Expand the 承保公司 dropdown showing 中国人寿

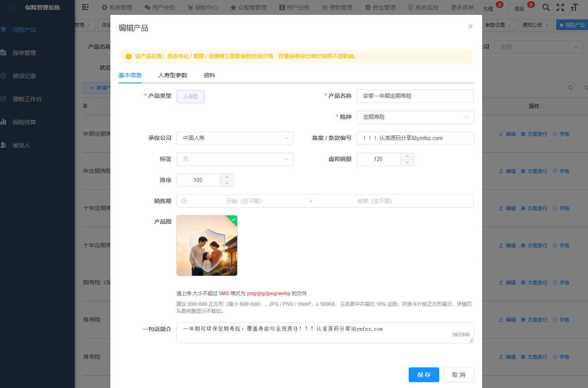click(235, 138)
